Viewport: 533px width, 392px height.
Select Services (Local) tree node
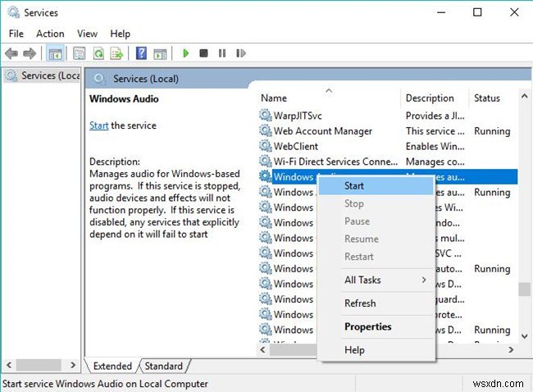click(43, 75)
